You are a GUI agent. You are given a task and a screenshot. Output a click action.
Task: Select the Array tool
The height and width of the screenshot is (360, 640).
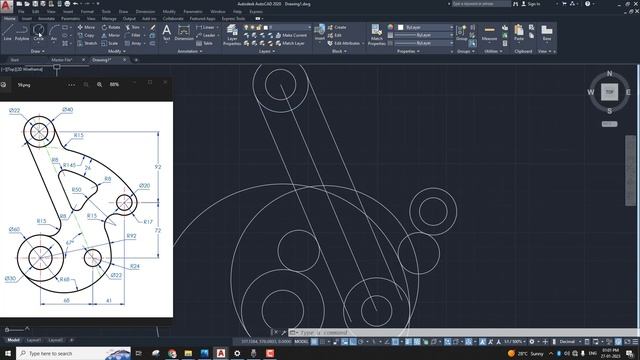tap(133, 43)
